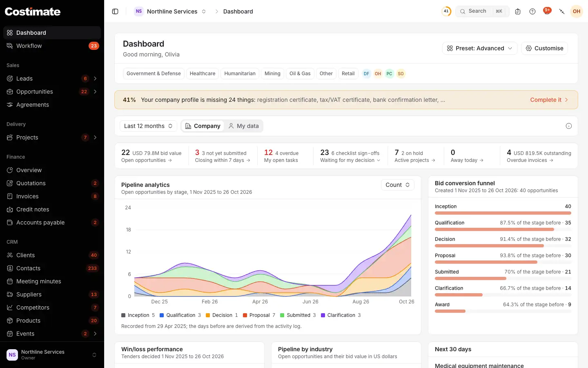Click the Competitors chart icon

click(10, 307)
